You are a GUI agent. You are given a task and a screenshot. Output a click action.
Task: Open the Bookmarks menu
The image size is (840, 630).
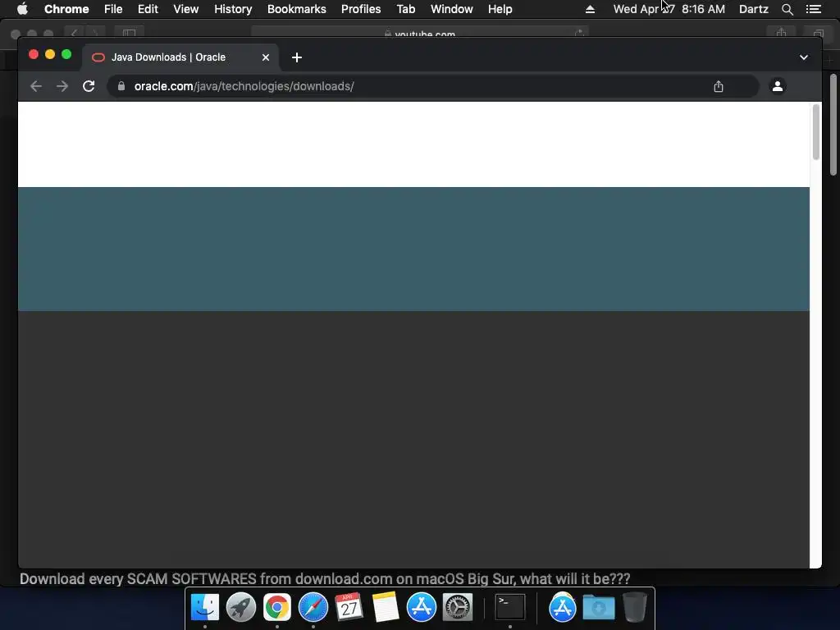pyautogui.click(x=297, y=9)
